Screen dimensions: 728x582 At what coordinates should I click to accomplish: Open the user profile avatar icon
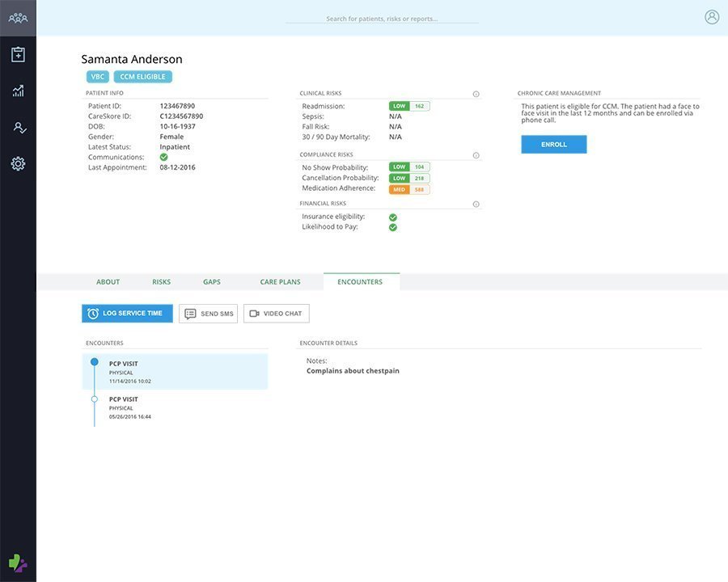(x=712, y=17)
